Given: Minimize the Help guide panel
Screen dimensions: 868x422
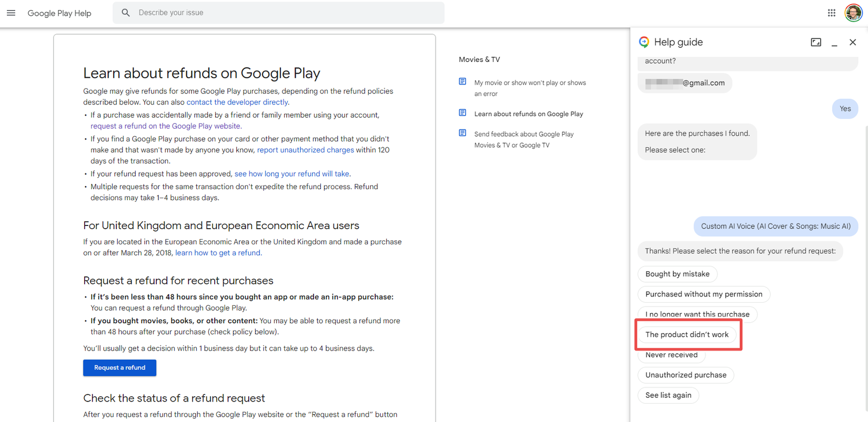Looking at the screenshot, I should pos(834,42).
